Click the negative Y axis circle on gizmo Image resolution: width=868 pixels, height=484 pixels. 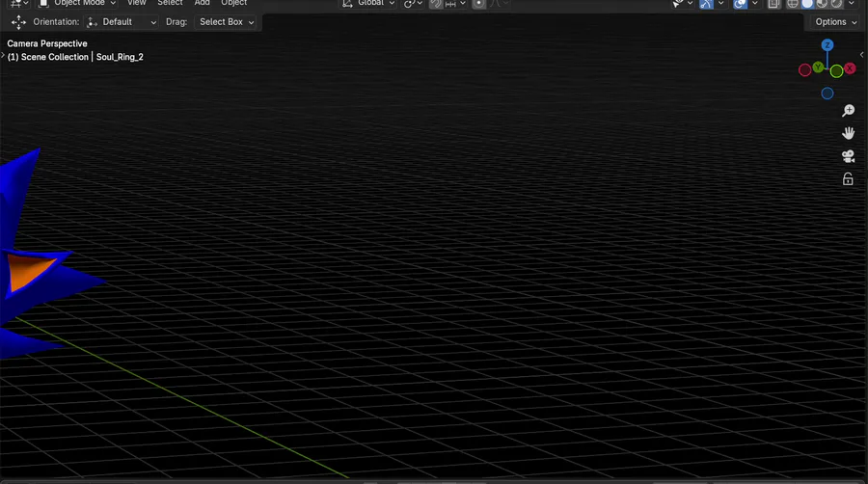836,70
